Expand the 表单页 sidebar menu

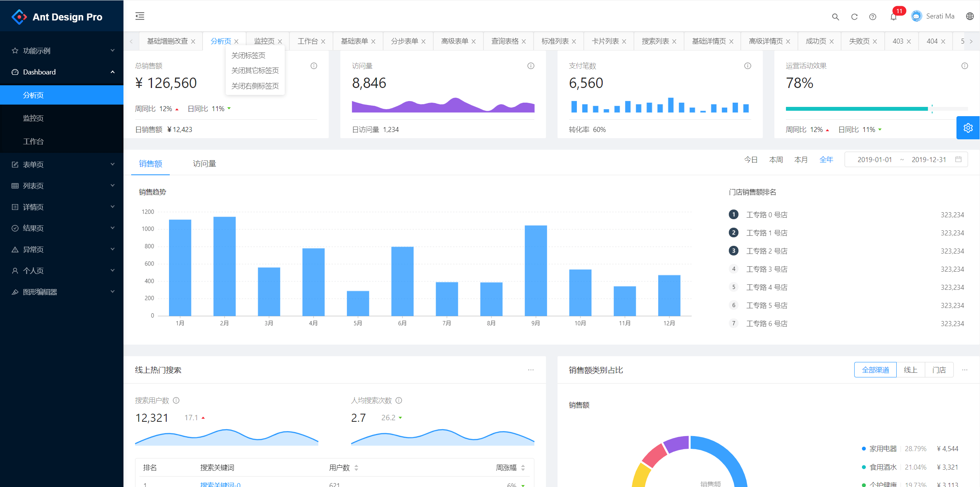62,164
